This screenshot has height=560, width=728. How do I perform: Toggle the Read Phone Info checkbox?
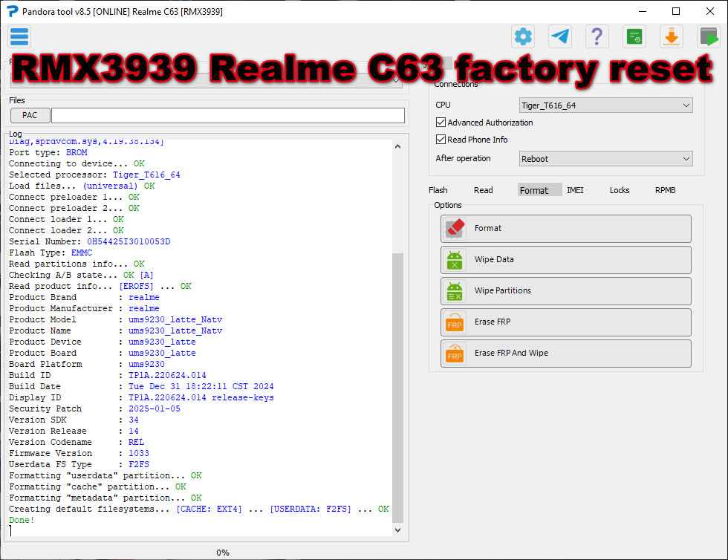point(441,140)
